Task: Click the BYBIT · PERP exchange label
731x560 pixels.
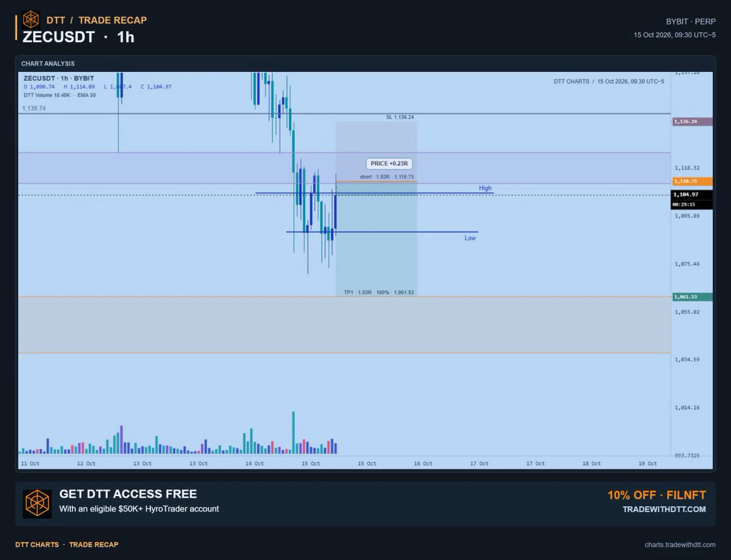Action: click(x=691, y=21)
